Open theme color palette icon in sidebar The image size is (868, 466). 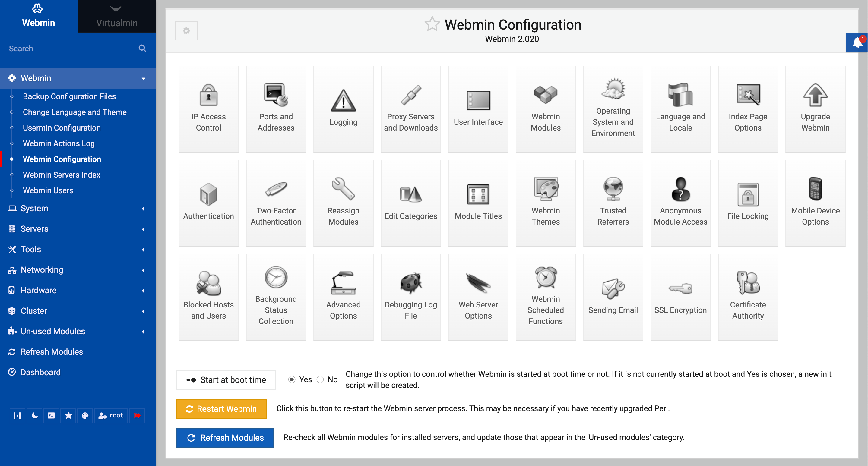tap(85, 415)
